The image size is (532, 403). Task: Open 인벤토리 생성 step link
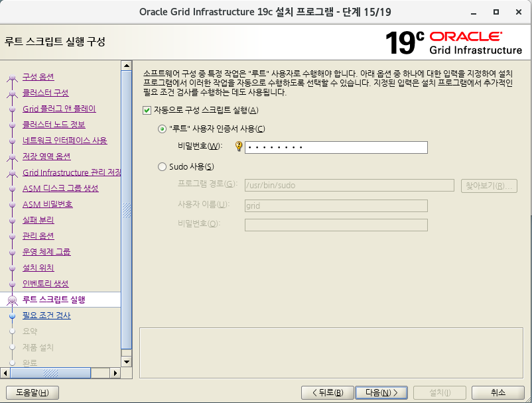tap(46, 284)
